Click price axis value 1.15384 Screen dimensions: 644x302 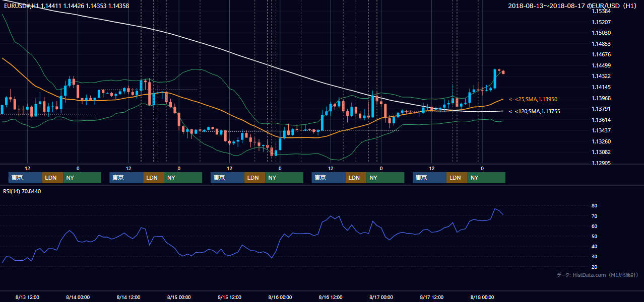tap(601, 11)
